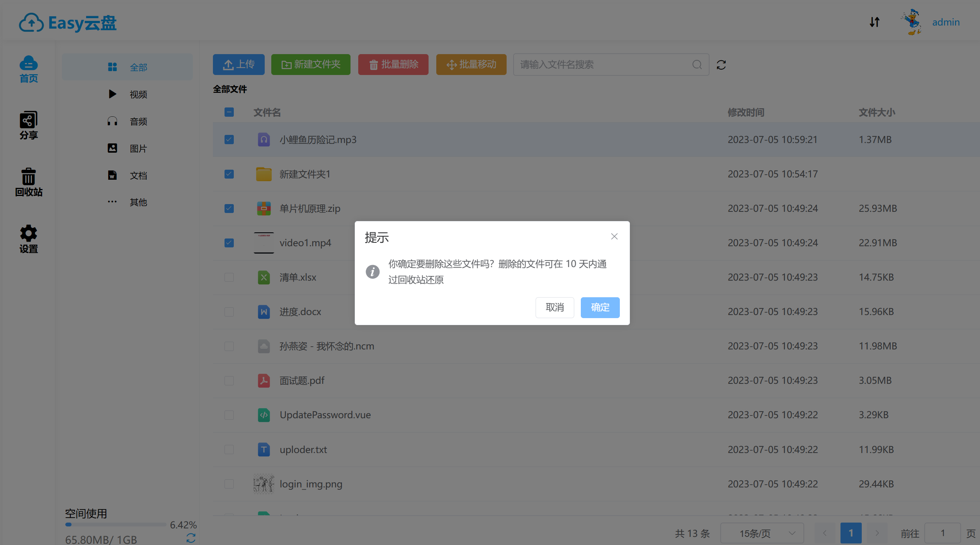980x545 pixels.
Task: Go to previous page with chevron arrow
Action: [825, 533]
